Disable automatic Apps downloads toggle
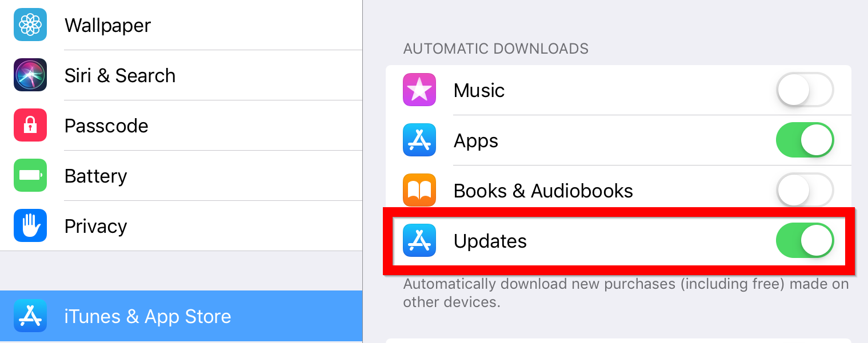The width and height of the screenshot is (868, 343). (805, 140)
